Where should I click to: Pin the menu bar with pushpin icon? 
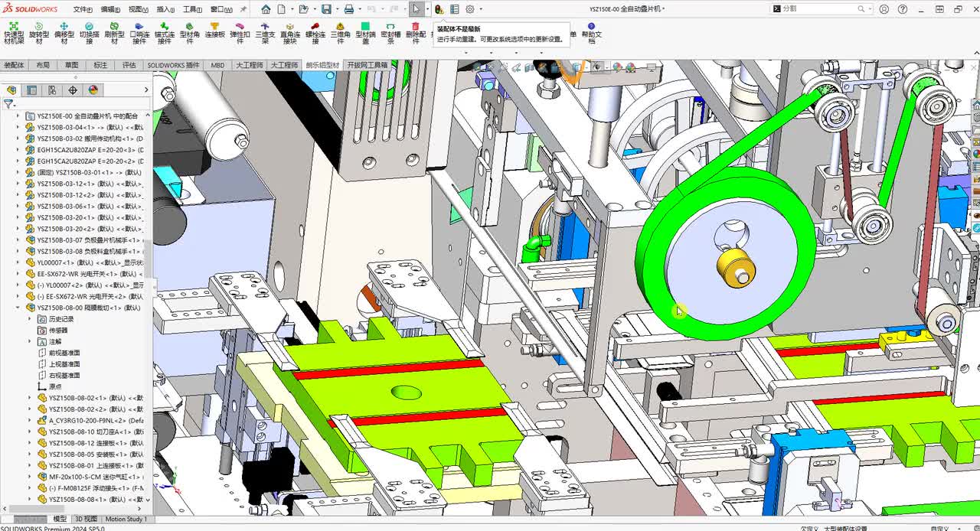click(x=243, y=9)
